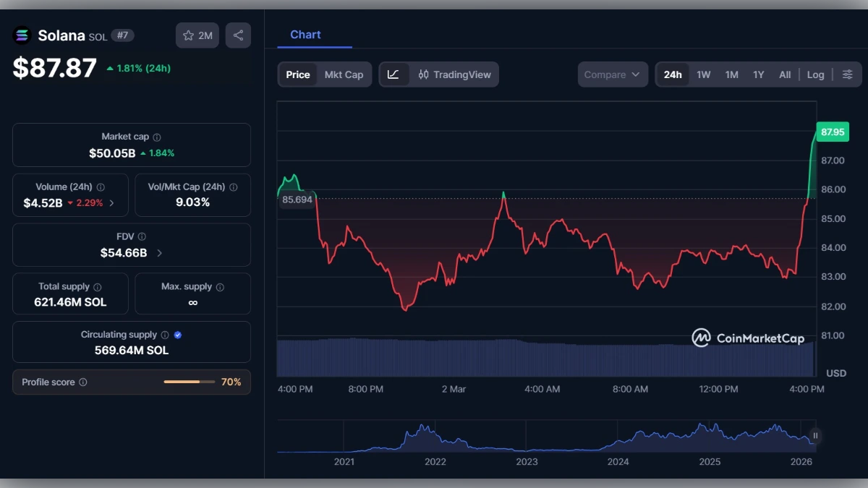Select the All time range

click(x=785, y=74)
